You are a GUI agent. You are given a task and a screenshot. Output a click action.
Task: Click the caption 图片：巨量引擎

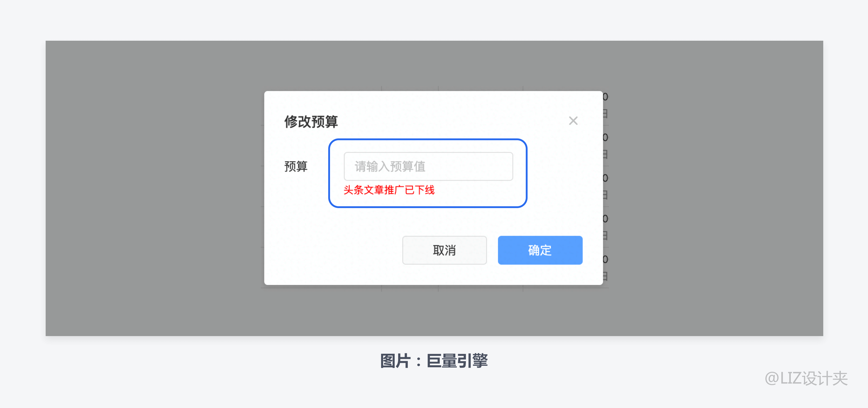coord(434,361)
